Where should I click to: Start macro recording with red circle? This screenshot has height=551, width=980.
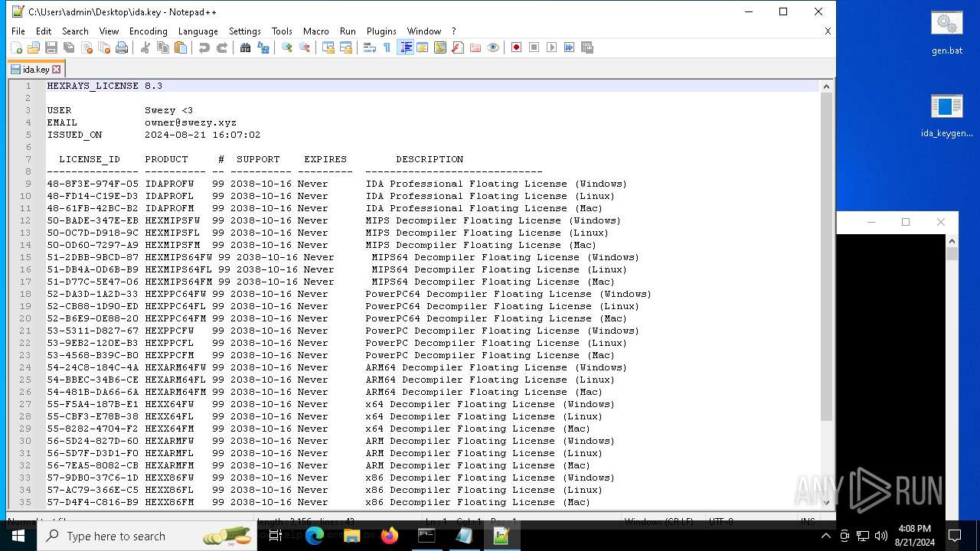click(x=517, y=47)
